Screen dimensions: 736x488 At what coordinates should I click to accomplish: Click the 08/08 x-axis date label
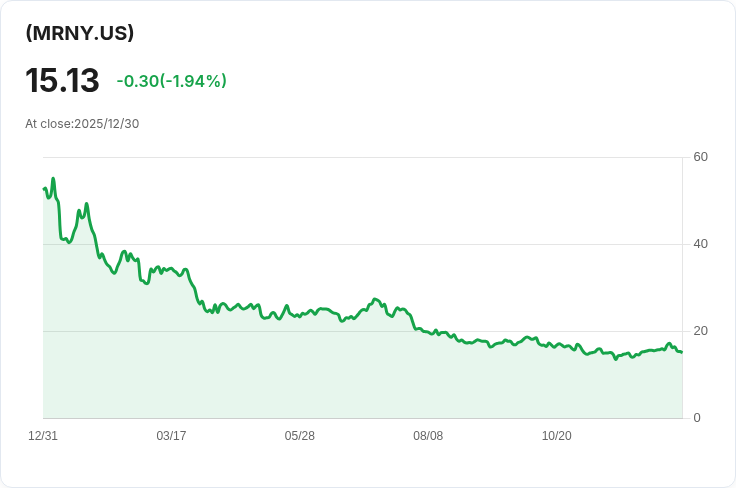click(x=428, y=435)
